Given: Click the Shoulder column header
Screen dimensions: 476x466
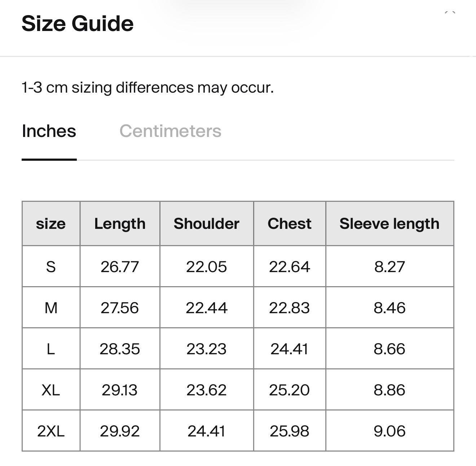Looking at the screenshot, I should point(207,224).
